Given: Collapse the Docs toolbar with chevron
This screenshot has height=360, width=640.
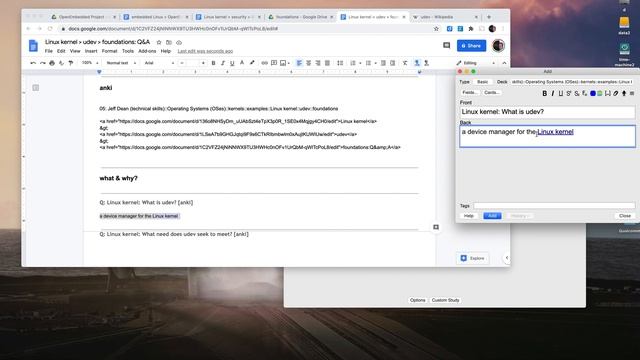Looking at the screenshot, I should 504,63.
